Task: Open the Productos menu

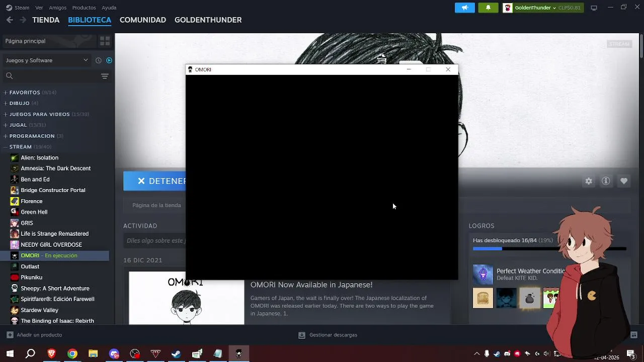Action: pos(84,8)
